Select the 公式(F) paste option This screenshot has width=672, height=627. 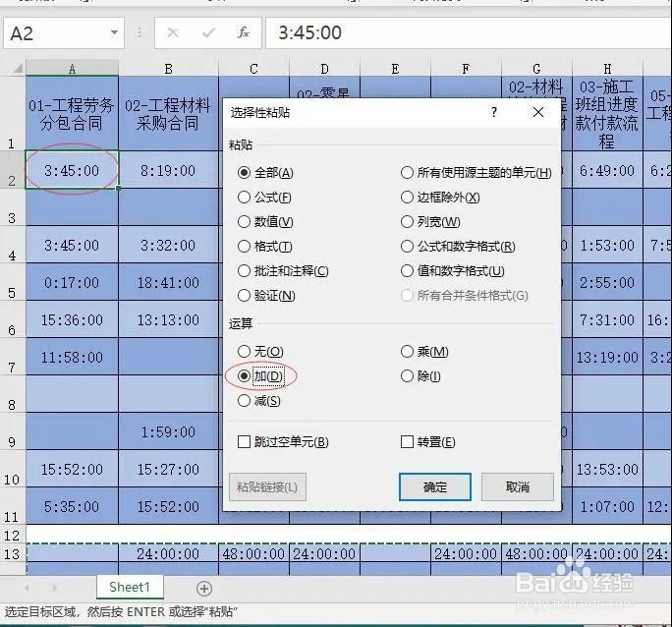[264, 198]
